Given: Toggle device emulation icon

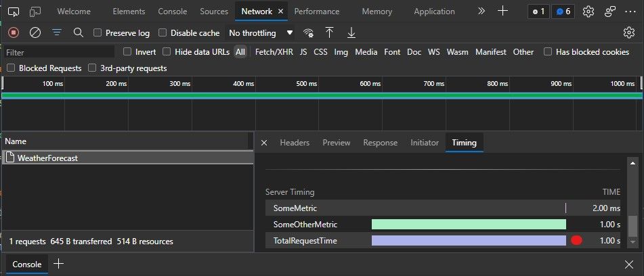Looking at the screenshot, I should [x=35, y=11].
